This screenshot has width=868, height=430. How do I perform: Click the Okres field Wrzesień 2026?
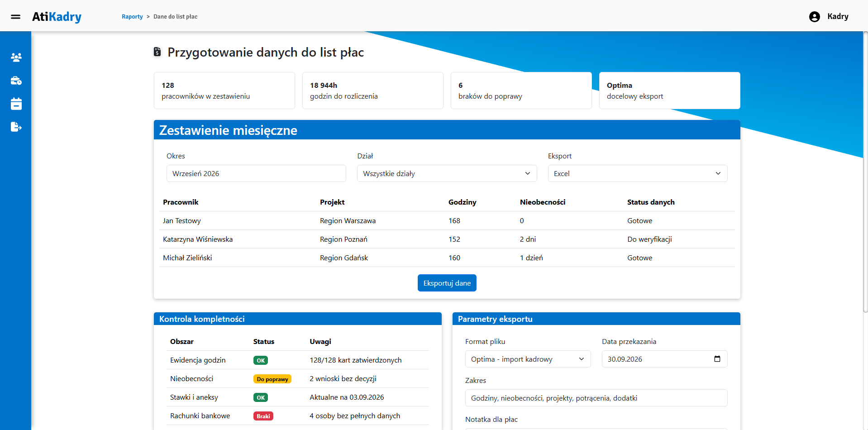tap(256, 173)
